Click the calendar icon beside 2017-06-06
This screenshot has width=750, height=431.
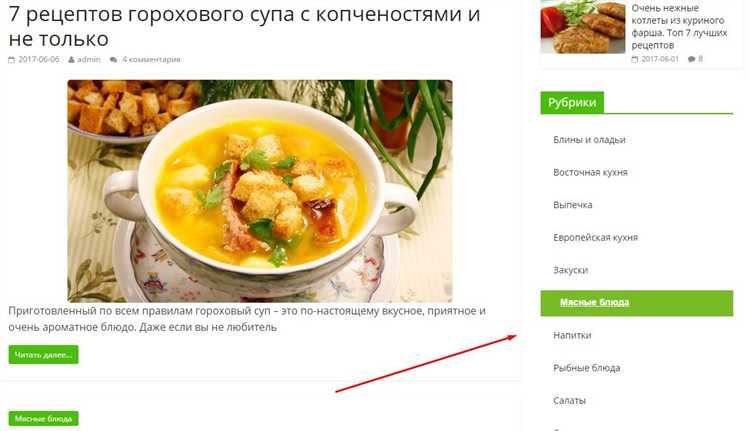(x=11, y=60)
